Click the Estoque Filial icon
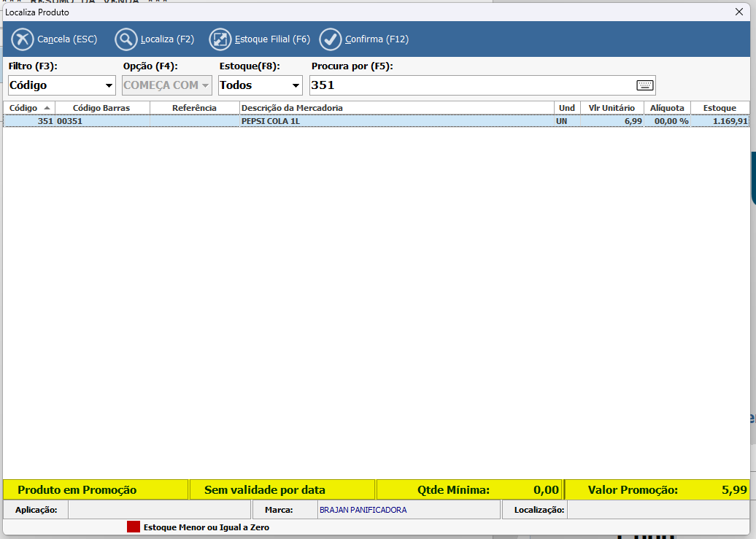Viewport: 756px width, 539px height. [x=220, y=39]
